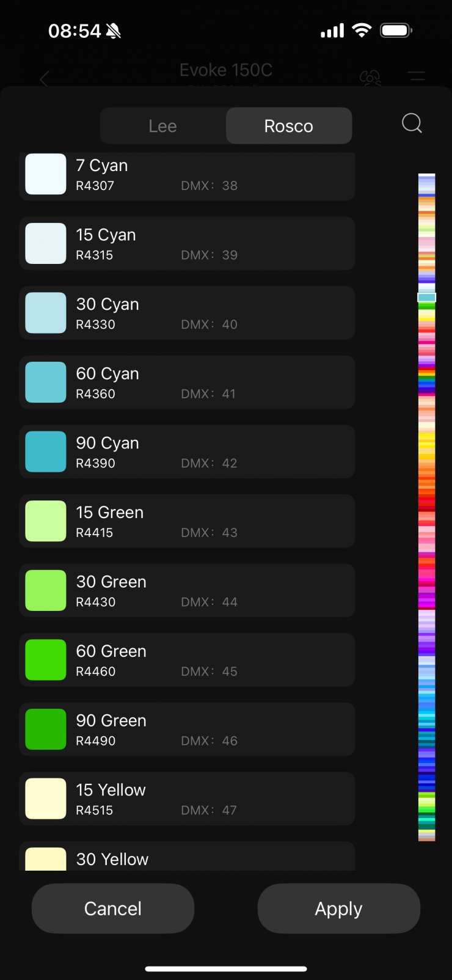Tap the 90 Cyan R4390 row

pyautogui.click(x=187, y=452)
